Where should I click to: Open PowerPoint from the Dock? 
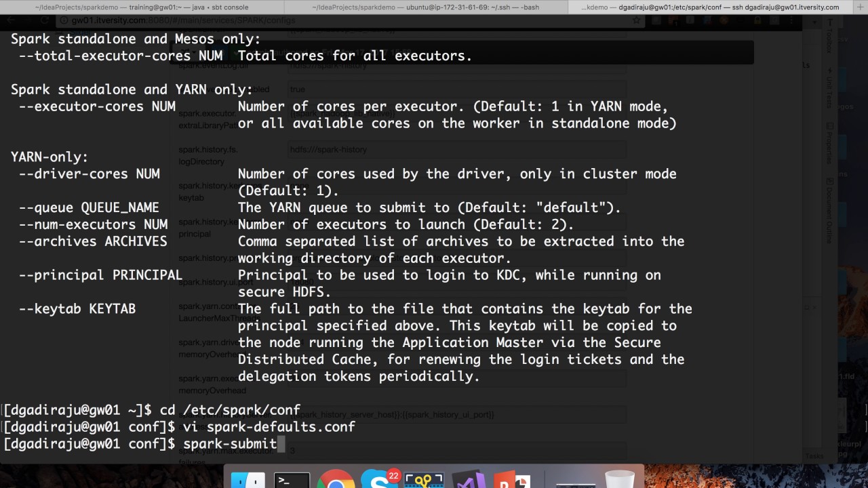point(511,480)
